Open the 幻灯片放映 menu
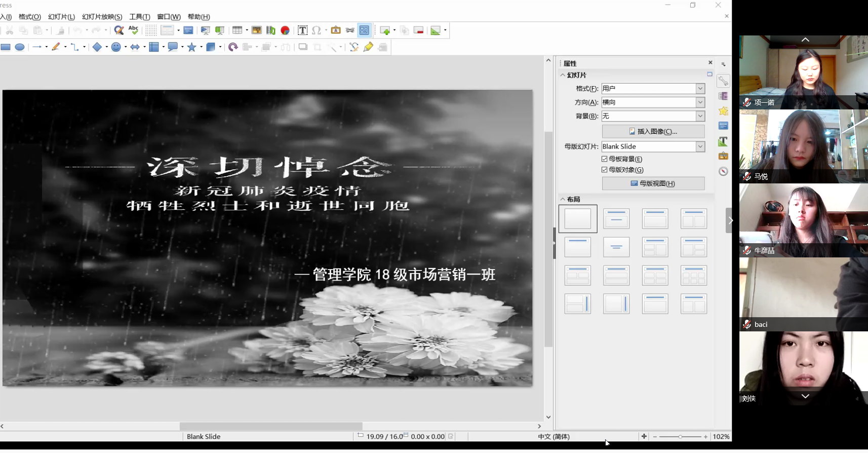 point(102,17)
